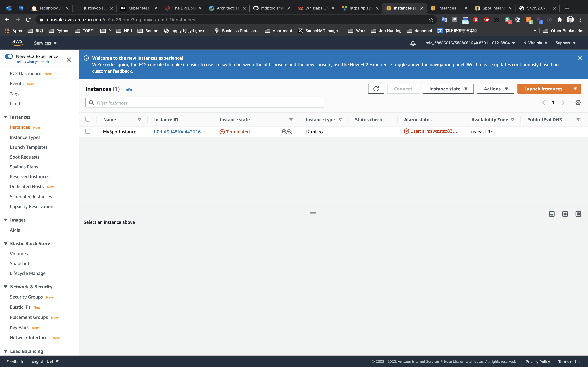
Task: Open the table preferences gear icon
Action: click(x=578, y=103)
